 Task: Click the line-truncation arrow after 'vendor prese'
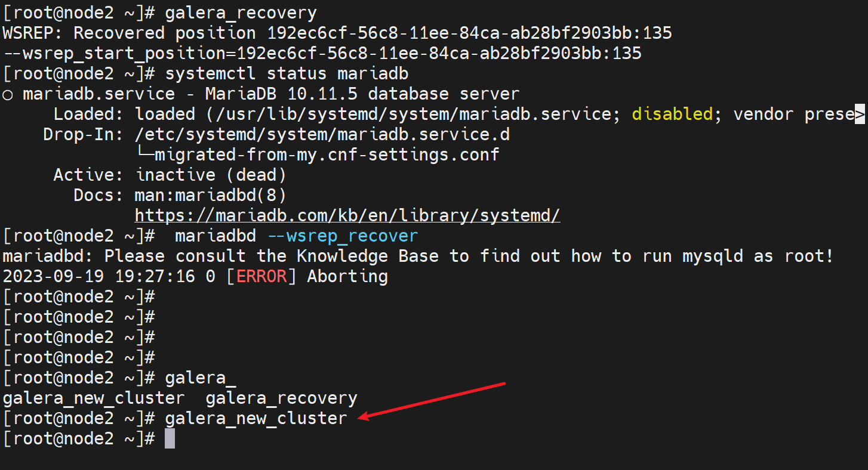pos(860,114)
